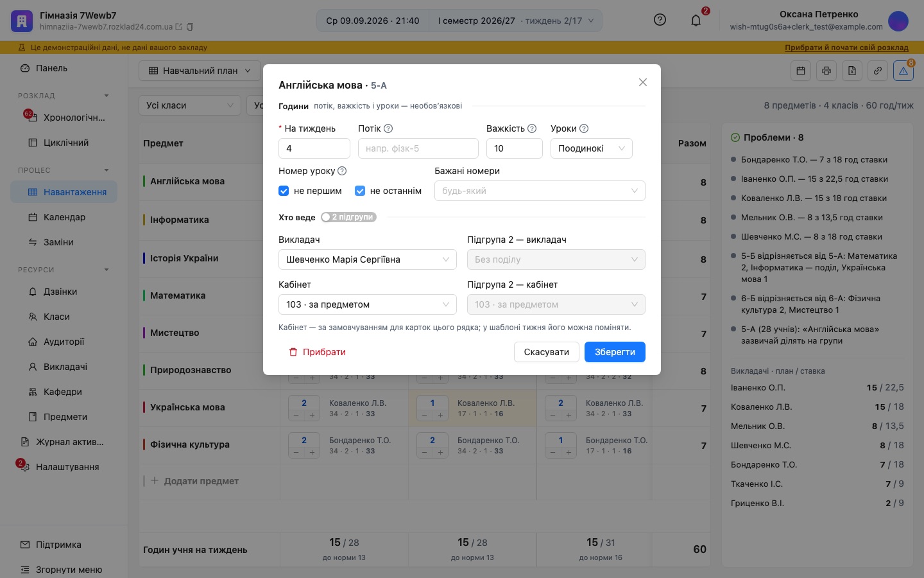
Task: Click the Потік help info icon
Action: (388, 128)
